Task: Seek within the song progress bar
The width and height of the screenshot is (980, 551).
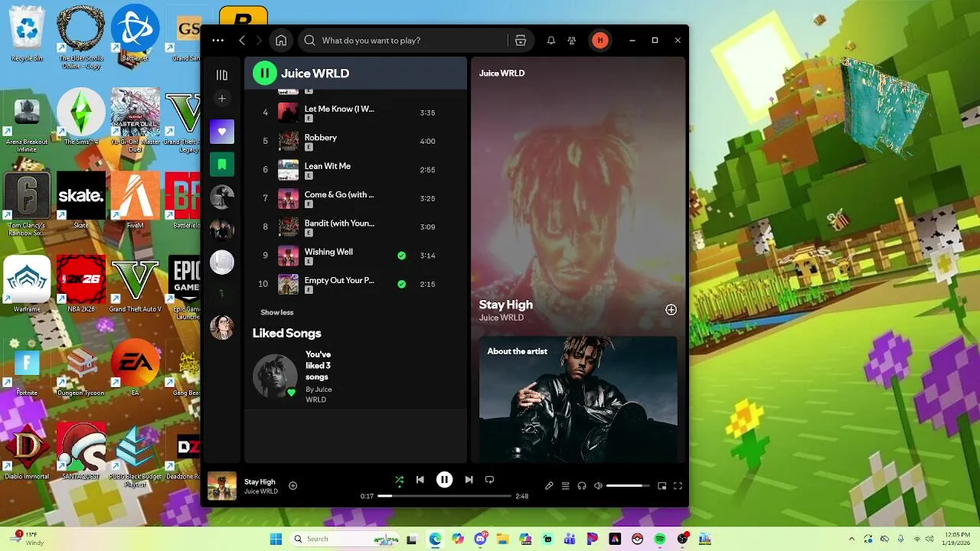Action: coord(444,496)
